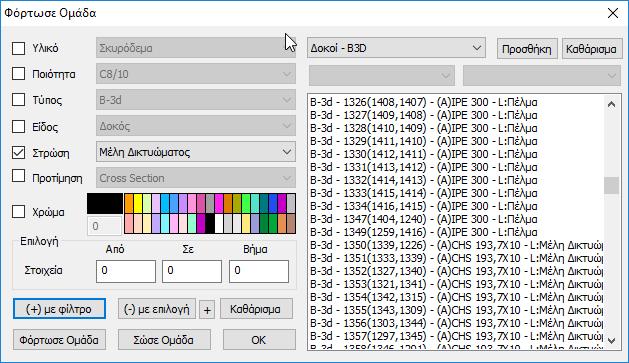This screenshot has height=363, width=629.
Task: Open the 'Μέλη Δικτυώματος' layer dropdown
Action: (x=196, y=152)
